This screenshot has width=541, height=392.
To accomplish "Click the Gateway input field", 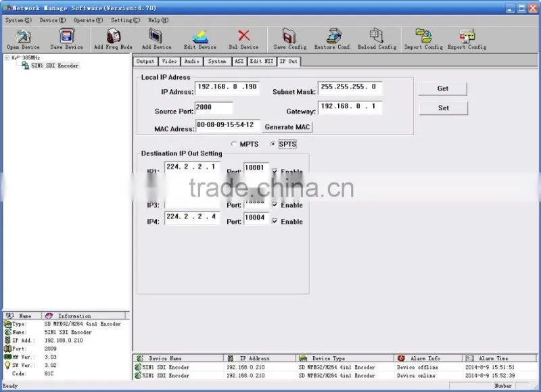I will point(350,107).
